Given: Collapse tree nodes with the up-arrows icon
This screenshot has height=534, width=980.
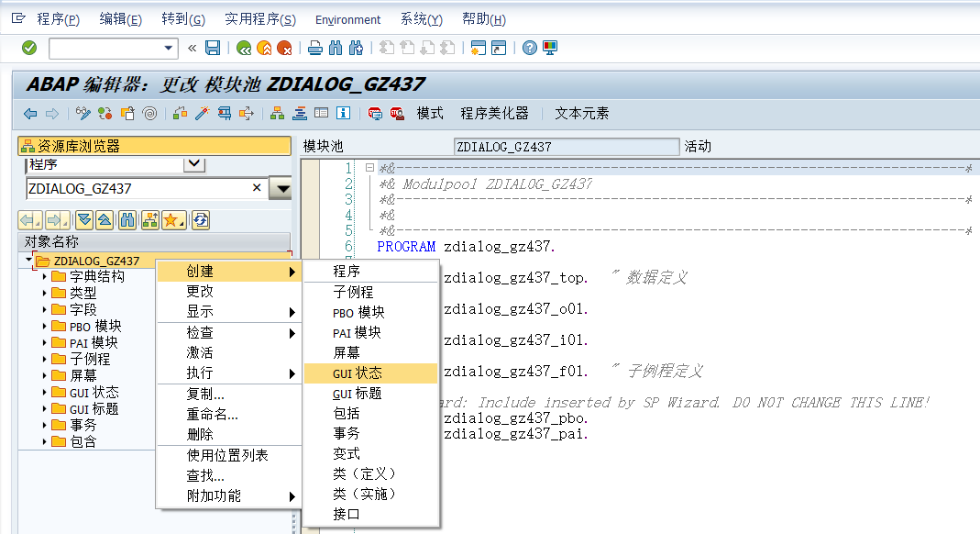Looking at the screenshot, I should [x=105, y=219].
